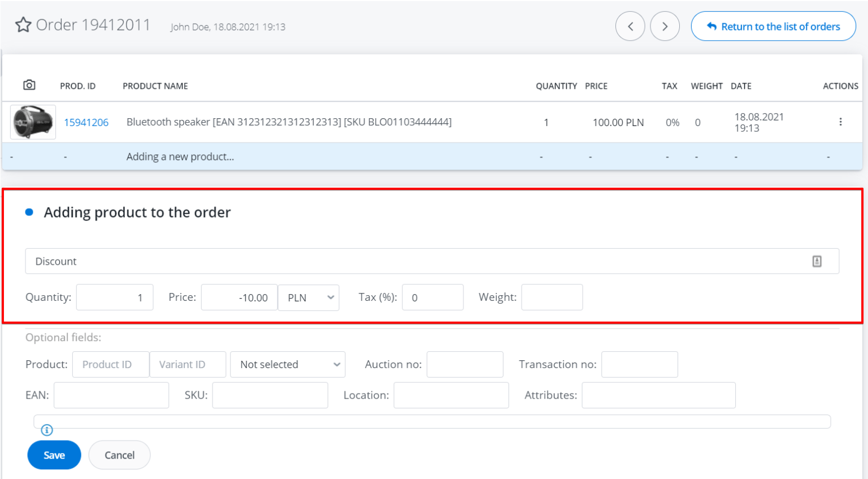The width and height of the screenshot is (868, 479).
Task: Cancel adding the product
Action: point(119,455)
